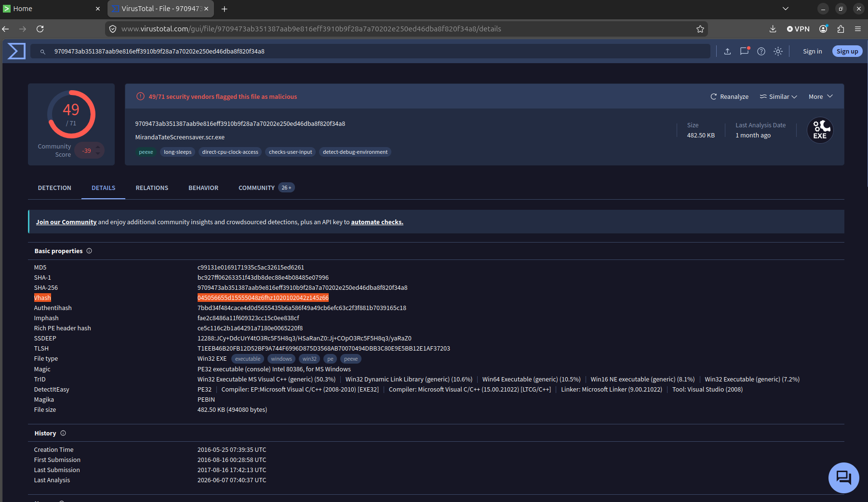Bookmark page with star icon
This screenshot has height=502, width=868.
[700, 29]
